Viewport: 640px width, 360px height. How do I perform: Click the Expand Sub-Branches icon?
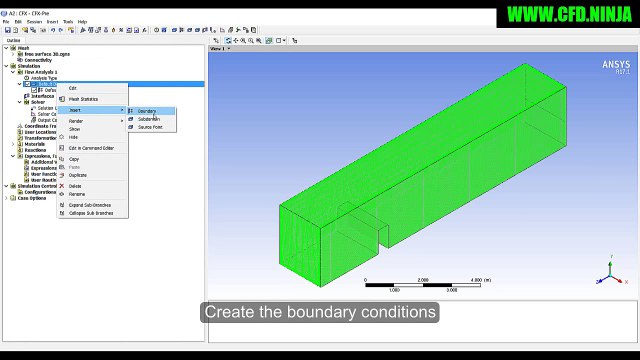62,205
